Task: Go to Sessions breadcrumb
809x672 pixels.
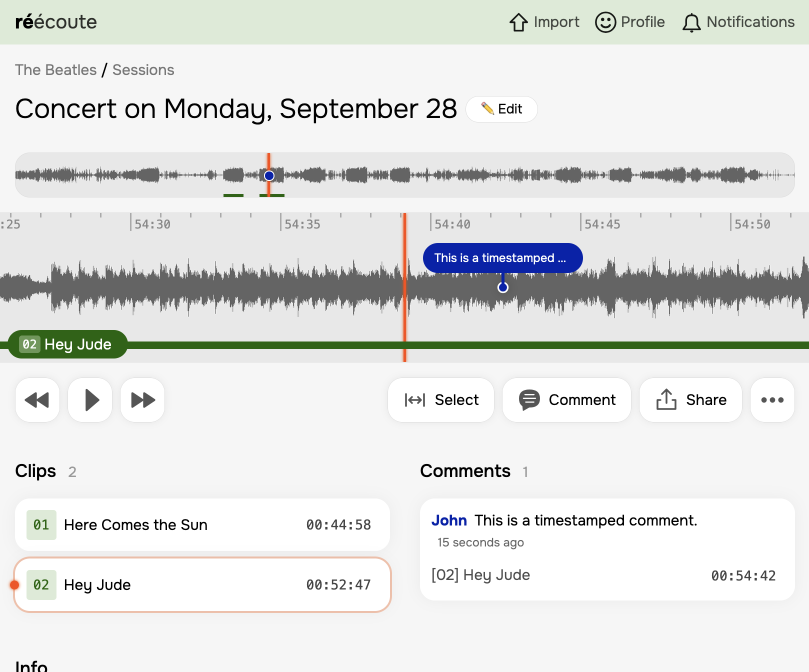Action: [x=143, y=70]
